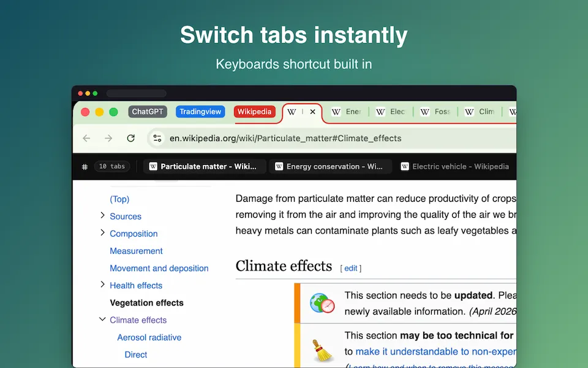Switch to the 'Clim' Wikipedia tab

480,112
